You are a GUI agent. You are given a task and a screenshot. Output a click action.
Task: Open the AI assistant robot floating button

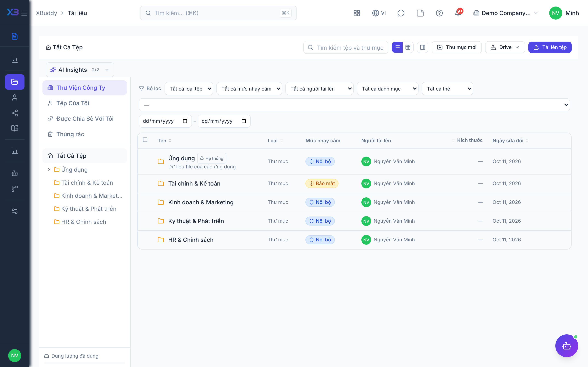click(x=567, y=346)
